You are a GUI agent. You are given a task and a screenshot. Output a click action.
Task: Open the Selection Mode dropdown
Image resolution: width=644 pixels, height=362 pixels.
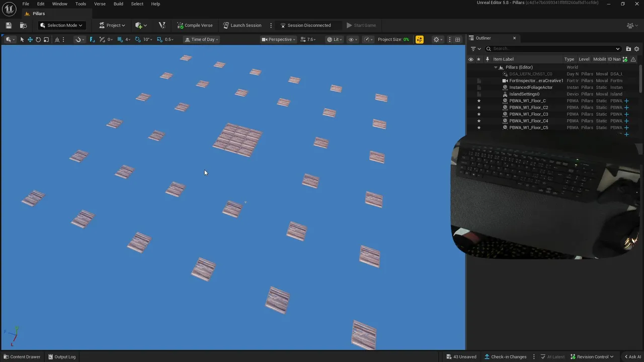pyautogui.click(x=61, y=25)
